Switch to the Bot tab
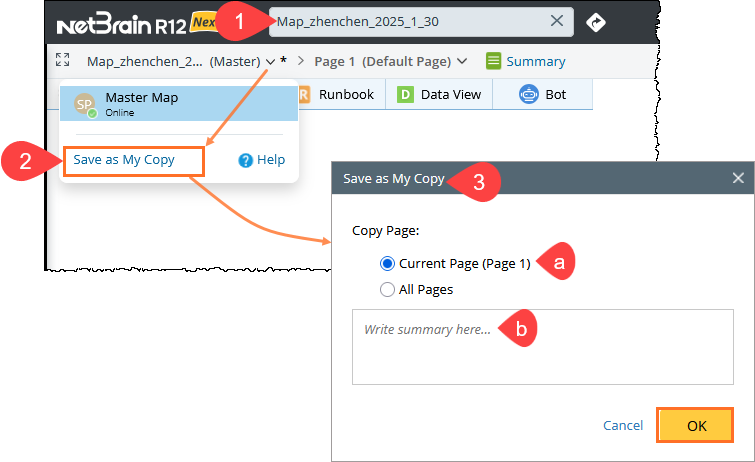 543,94
